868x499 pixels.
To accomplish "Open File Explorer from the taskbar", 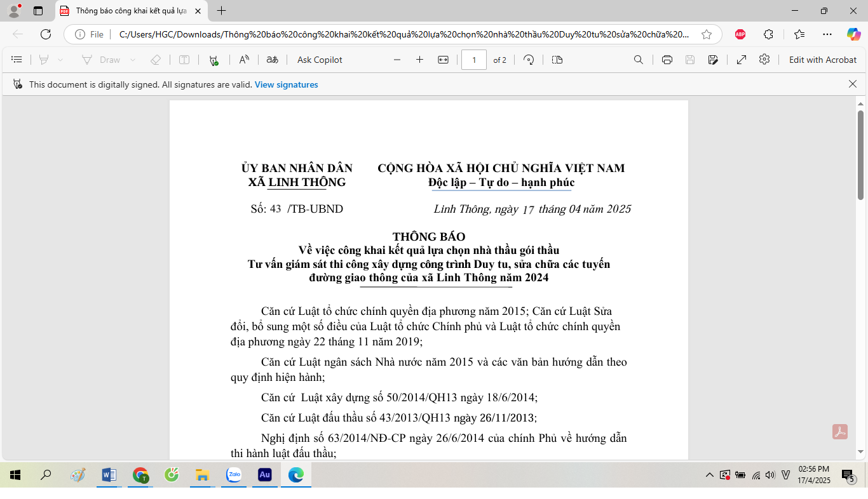I will [203, 475].
